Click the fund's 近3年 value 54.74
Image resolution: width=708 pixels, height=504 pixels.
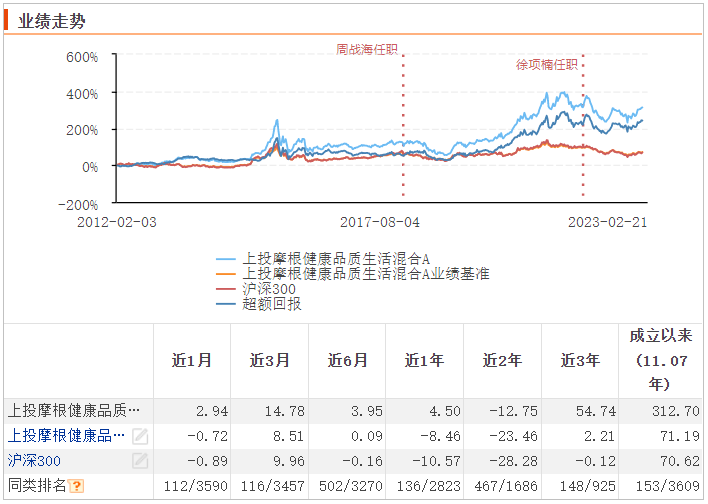596,411
